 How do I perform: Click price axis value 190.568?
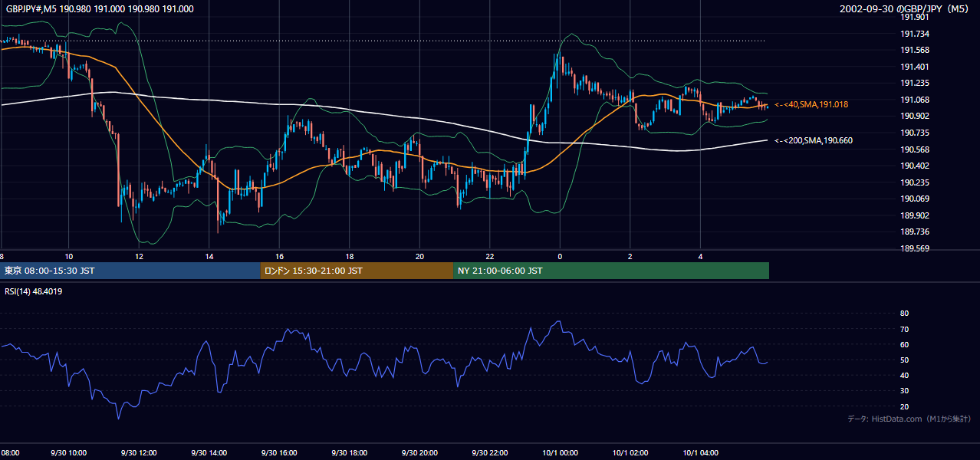[914, 149]
